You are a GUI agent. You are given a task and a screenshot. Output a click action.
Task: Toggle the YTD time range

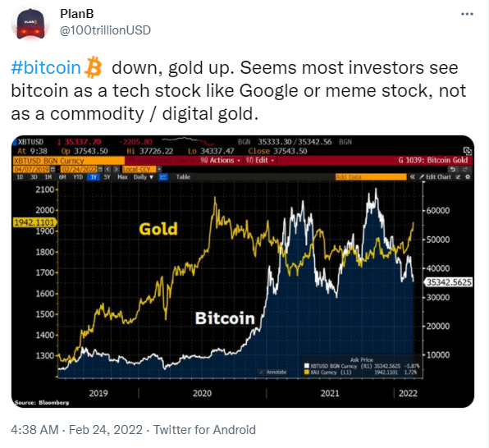(x=78, y=177)
